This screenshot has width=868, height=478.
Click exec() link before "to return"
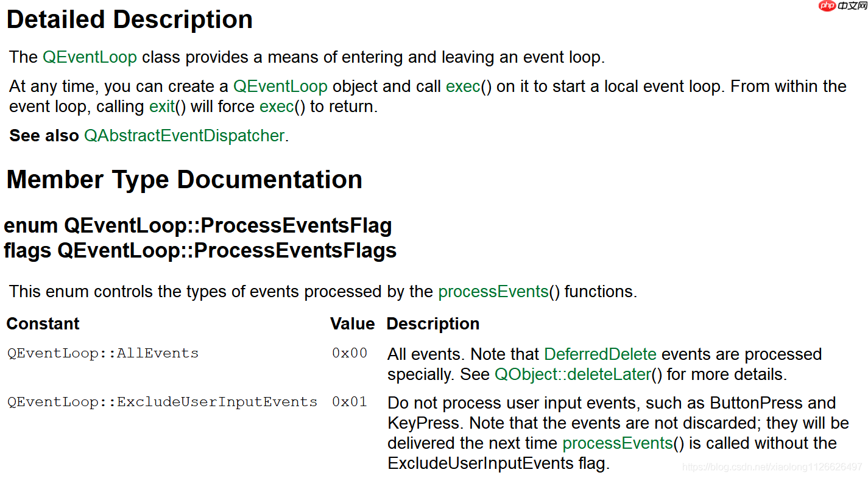pyautogui.click(x=277, y=107)
